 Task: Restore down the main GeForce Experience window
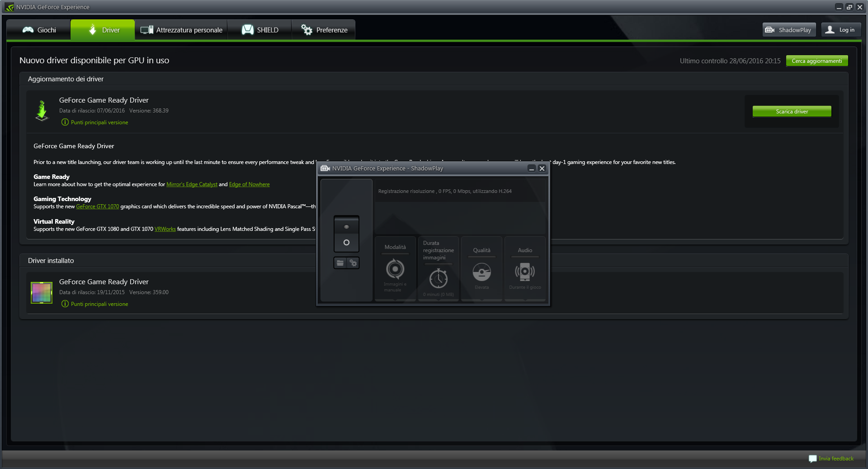(849, 7)
